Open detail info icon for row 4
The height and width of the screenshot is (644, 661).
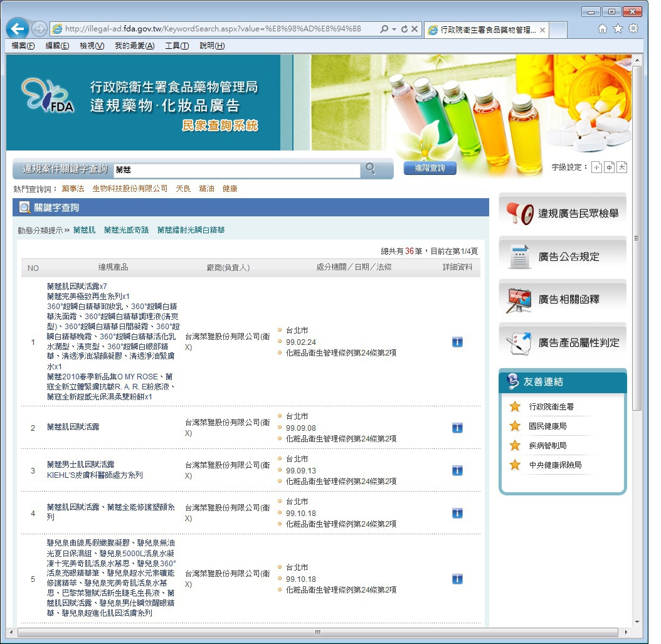coord(457,513)
